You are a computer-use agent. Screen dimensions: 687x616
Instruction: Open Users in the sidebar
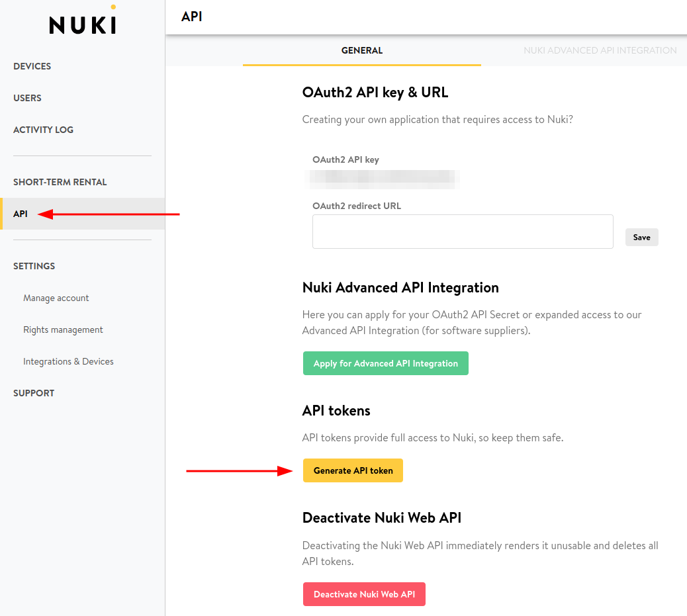point(27,98)
